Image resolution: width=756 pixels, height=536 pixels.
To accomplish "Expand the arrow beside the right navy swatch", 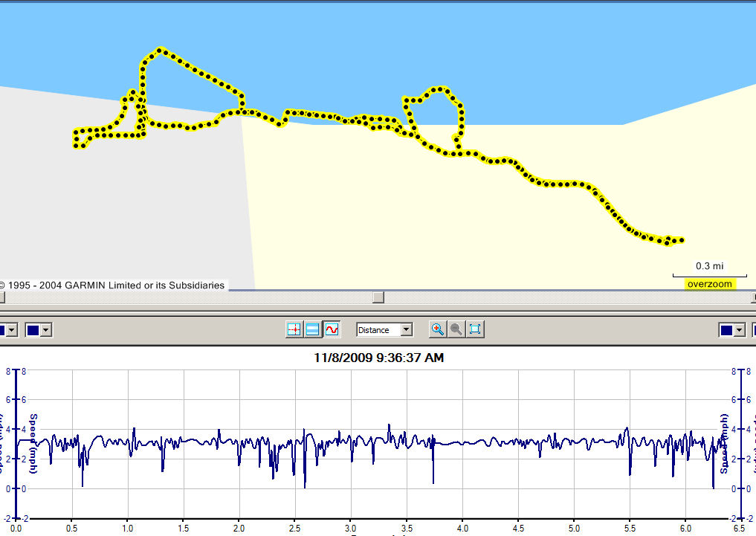I will pos(740,329).
